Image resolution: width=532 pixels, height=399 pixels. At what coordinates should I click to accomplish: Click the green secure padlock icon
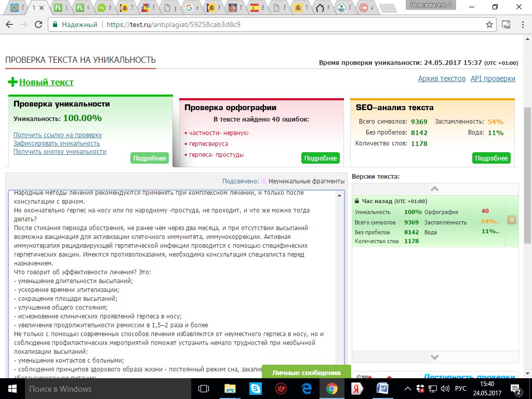pos(55,24)
